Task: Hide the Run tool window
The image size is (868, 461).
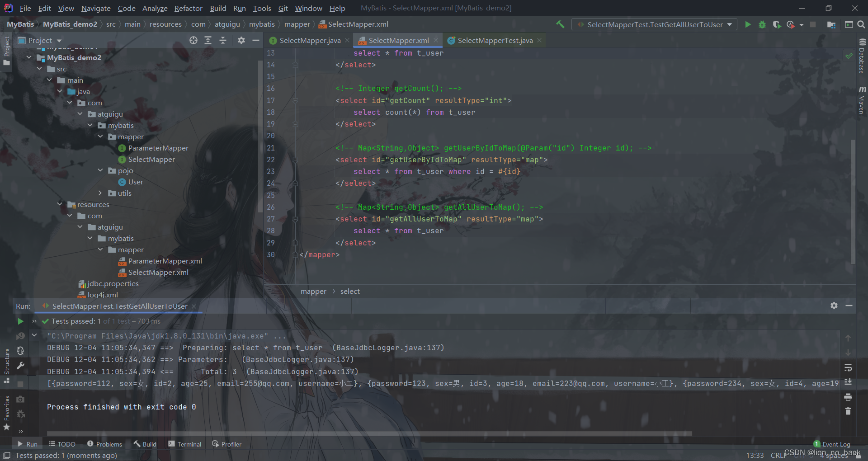Action: (849, 306)
